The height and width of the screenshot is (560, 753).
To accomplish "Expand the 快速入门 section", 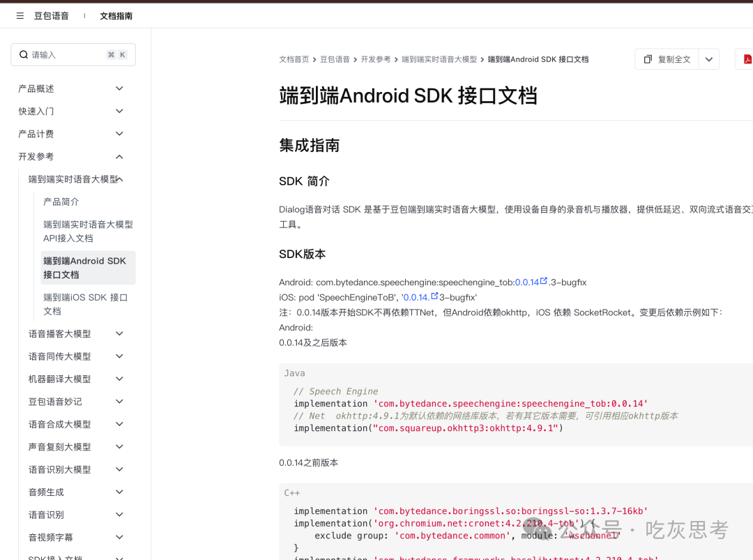I will pos(120,111).
